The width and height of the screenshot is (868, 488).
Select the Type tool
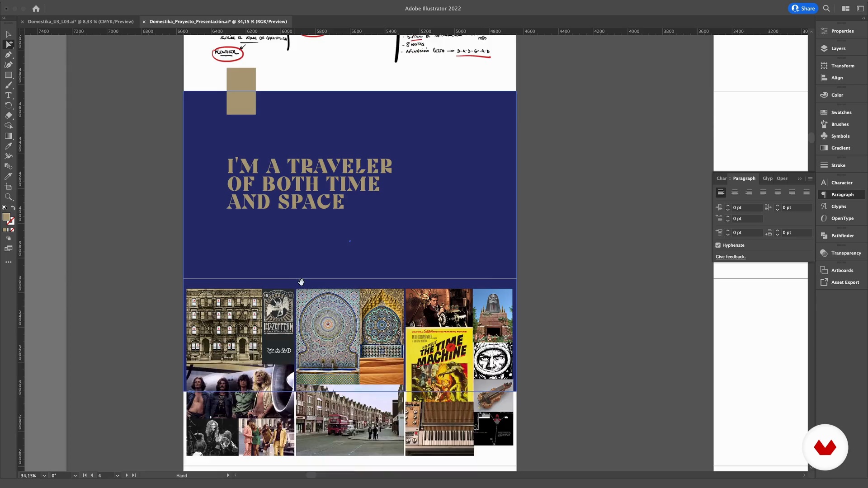pos(9,95)
